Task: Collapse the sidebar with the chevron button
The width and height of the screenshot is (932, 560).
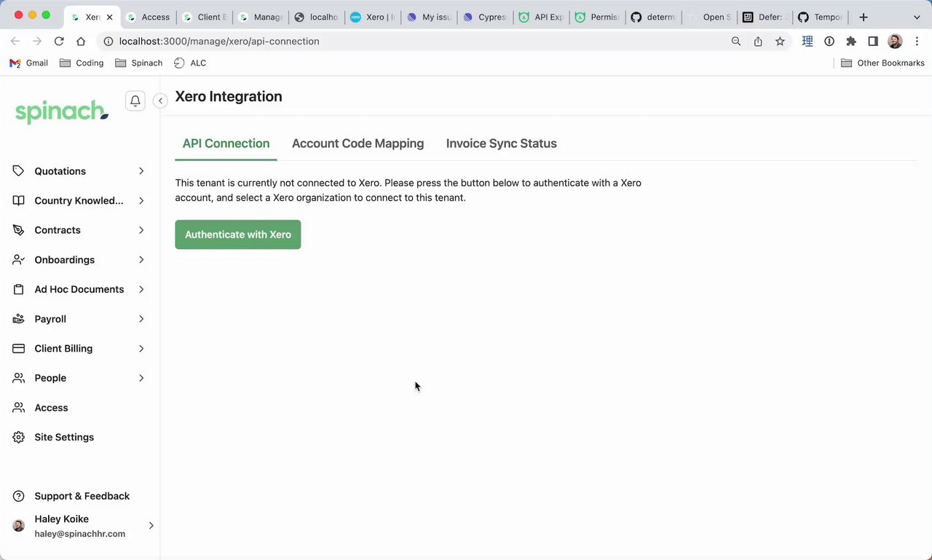Action: [x=160, y=100]
